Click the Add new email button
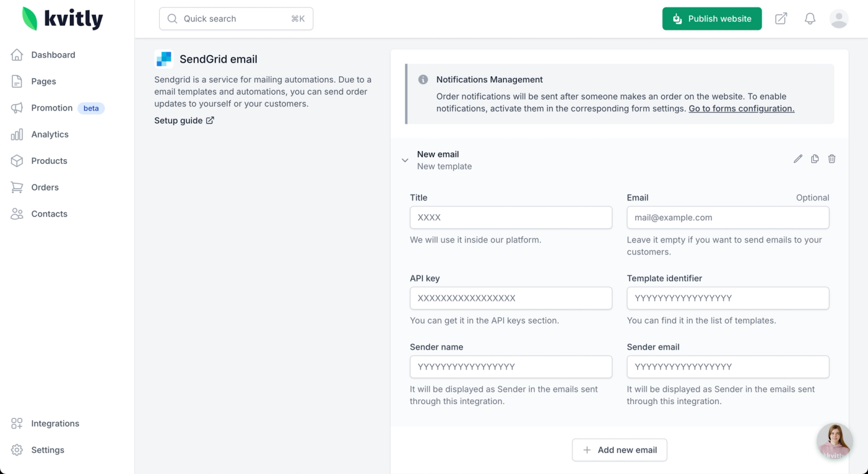 pos(619,450)
